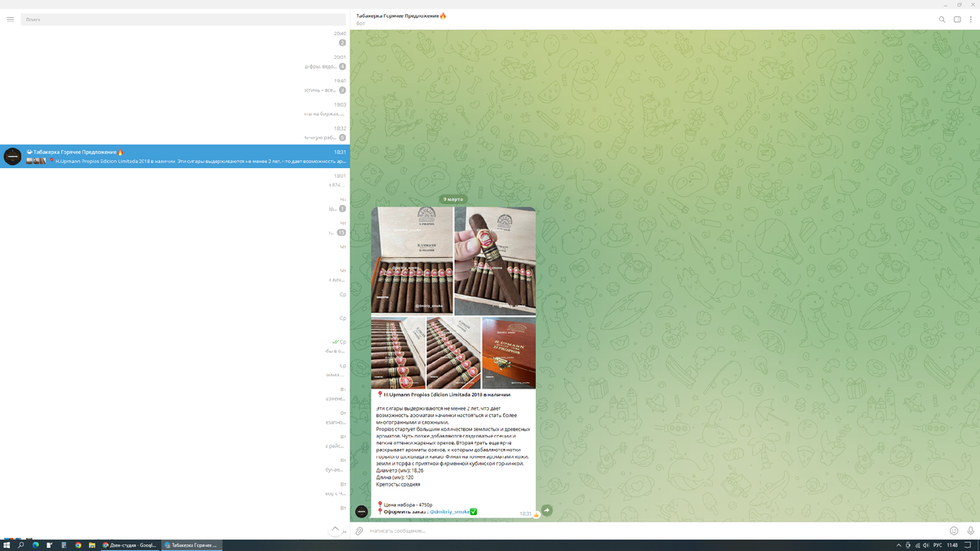
Task: Open the chat timestamped 19:40
Action: click(x=175, y=85)
